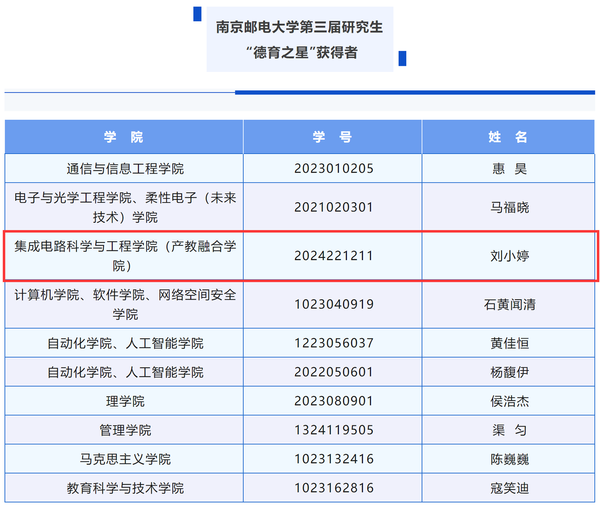The width and height of the screenshot is (600, 508).
Task: Click the 通信与信息工程学院 cell
Action: (125, 168)
